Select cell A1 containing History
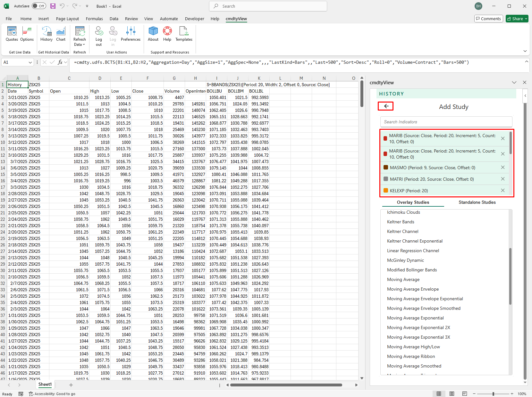 17,85
